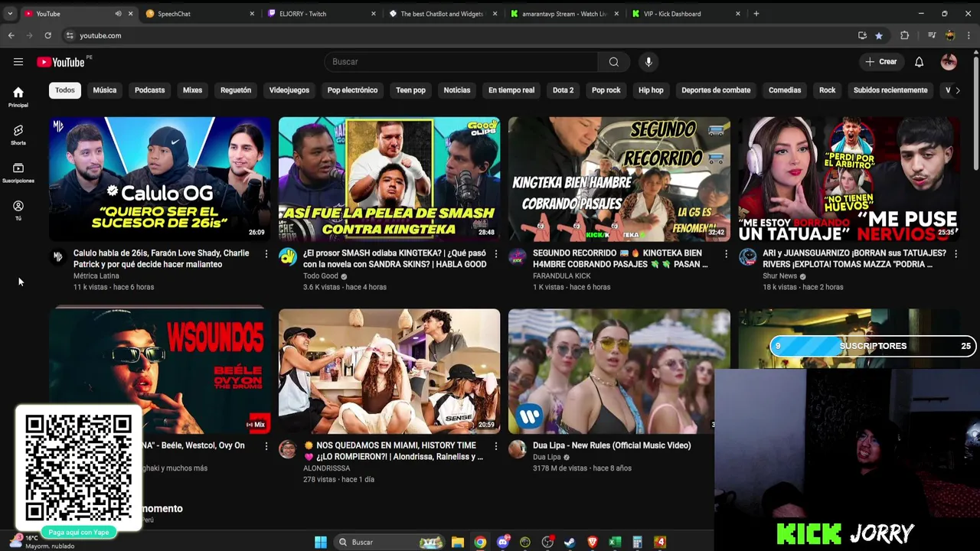This screenshot has height=551, width=980.
Task: Open Suscripciones in the sidebar
Action: click(x=18, y=173)
